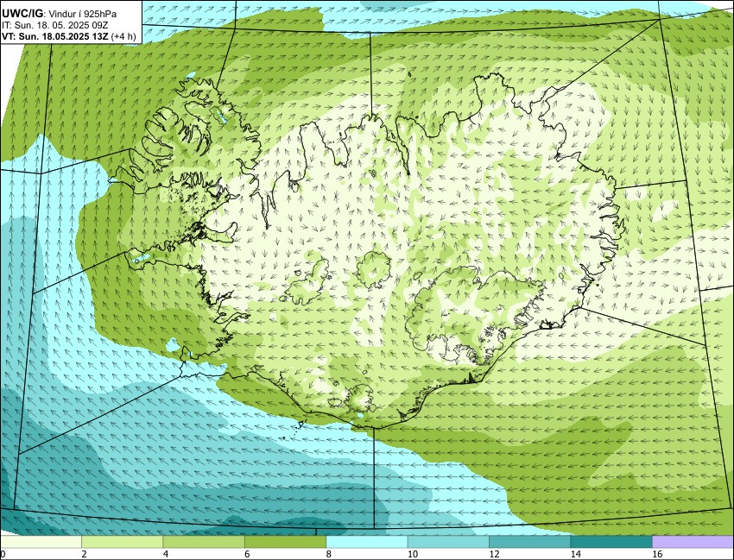Click the 'IT: Sun. 18. 05. 2025 09Z' line

pyautogui.click(x=54, y=25)
